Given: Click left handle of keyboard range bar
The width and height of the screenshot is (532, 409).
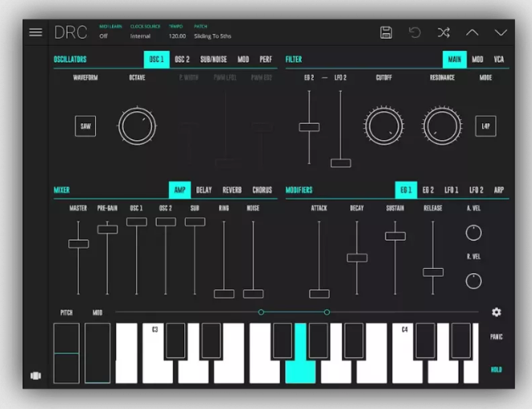Looking at the screenshot, I should click(x=261, y=312).
